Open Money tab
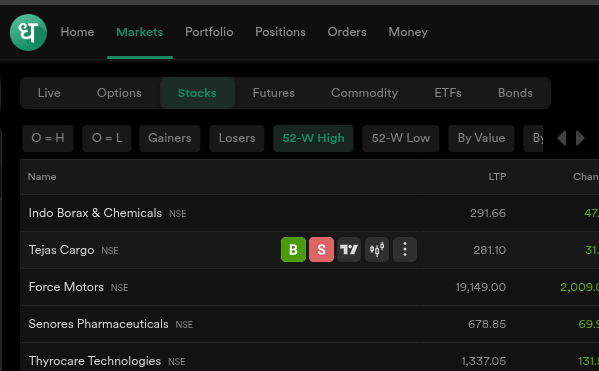Image resolution: width=599 pixels, height=371 pixels. coord(408,32)
